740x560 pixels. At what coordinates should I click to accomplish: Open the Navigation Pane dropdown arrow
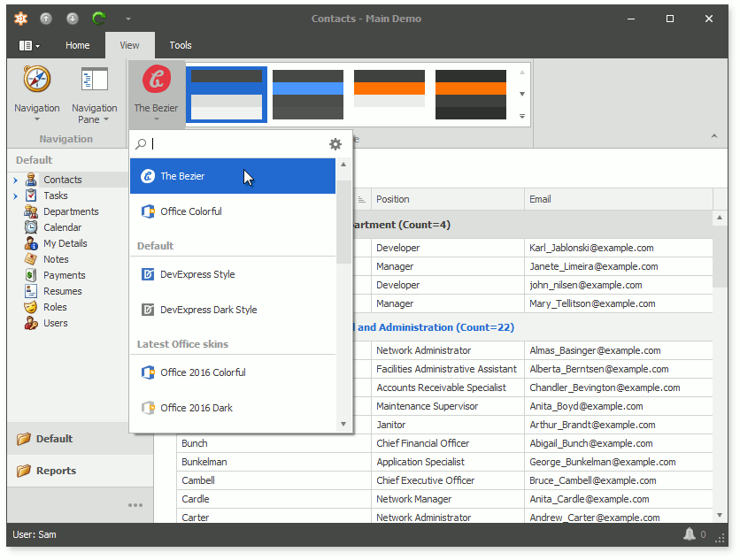(106, 119)
